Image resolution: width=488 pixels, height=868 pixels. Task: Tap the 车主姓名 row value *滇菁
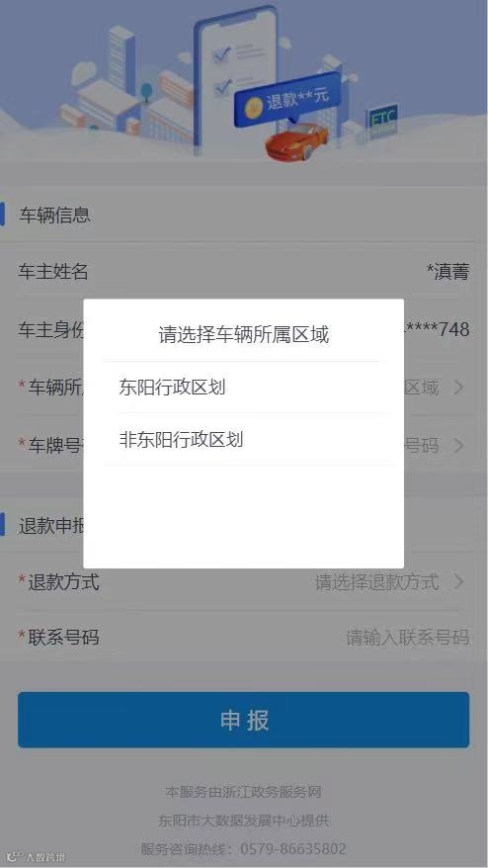[x=447, y=271]
